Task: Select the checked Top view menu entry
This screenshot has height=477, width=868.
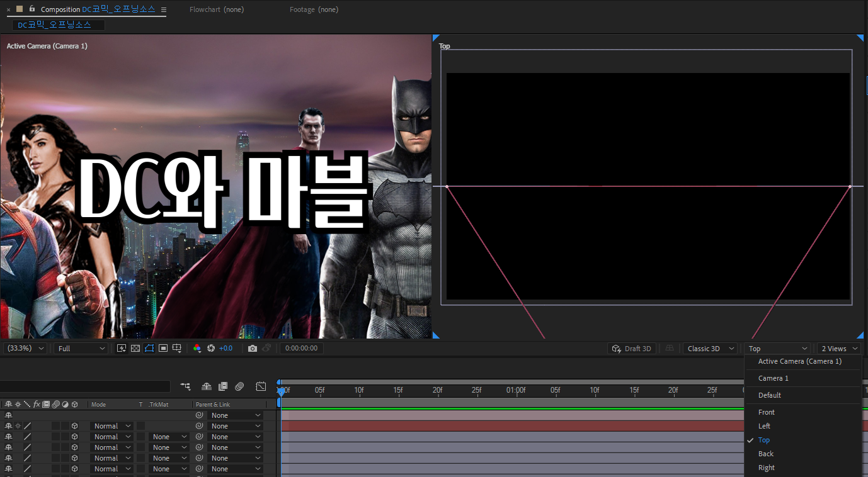Action: pyautogui.click(x=764, y=440)
